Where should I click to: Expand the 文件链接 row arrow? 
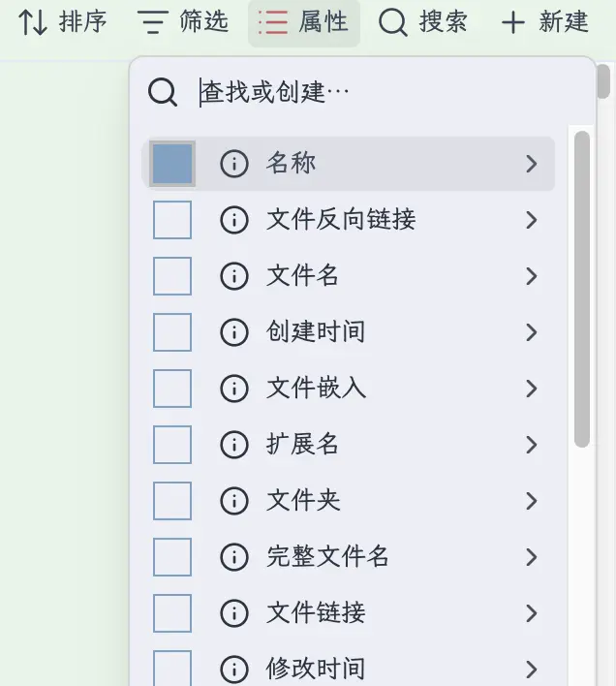(531, 613)
